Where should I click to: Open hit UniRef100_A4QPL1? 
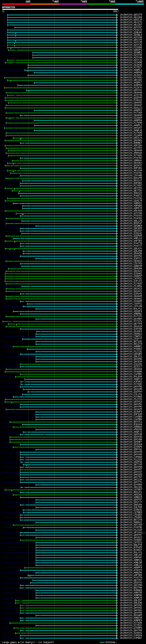[131, 70]
